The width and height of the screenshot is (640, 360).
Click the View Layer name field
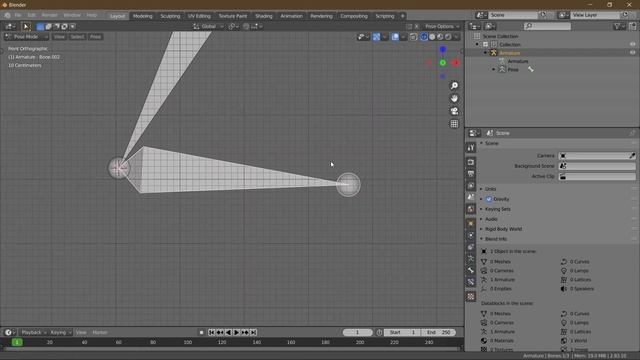(595, 15)
